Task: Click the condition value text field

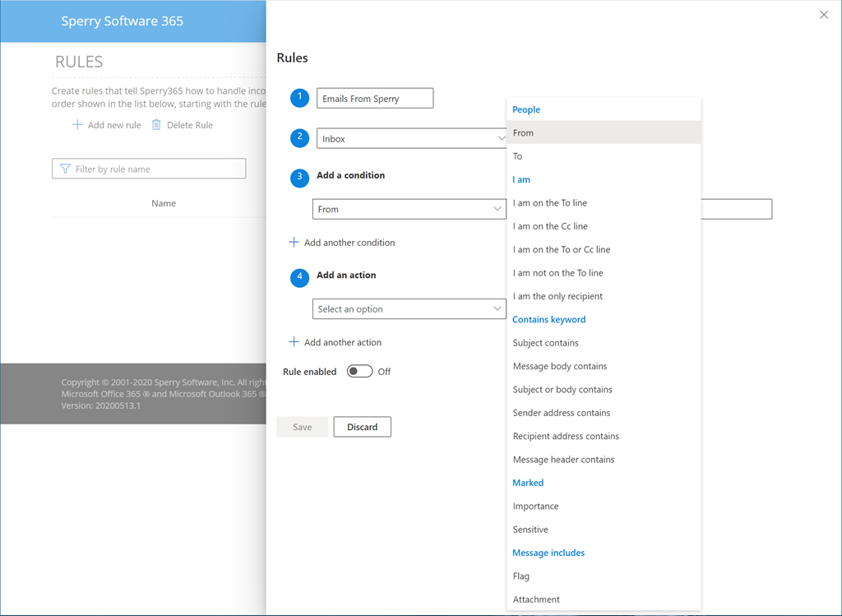Action: pyautogui.click(x=737, y=209)
